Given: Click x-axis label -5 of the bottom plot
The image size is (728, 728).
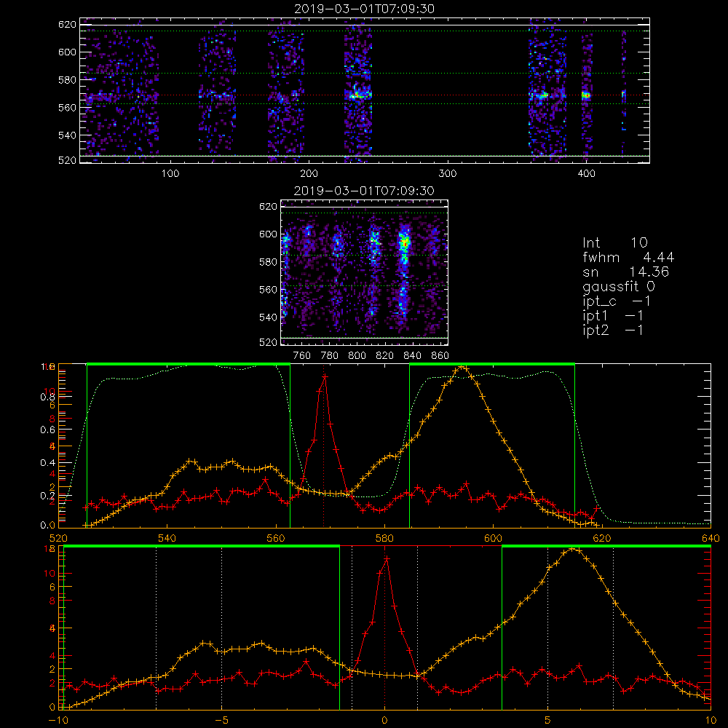Looking at the screenshot, I should tap(222, 720).
